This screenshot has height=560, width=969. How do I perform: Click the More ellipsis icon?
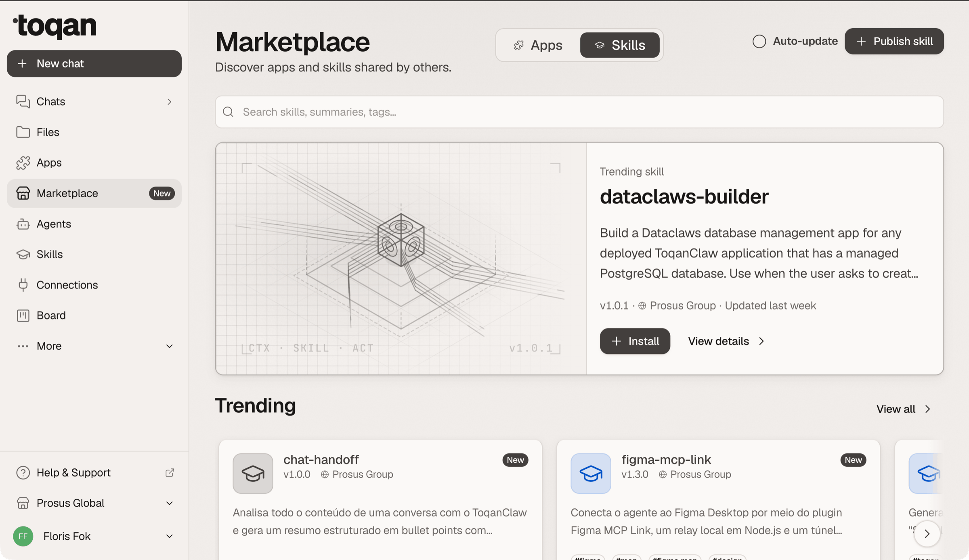pos(23,346)
